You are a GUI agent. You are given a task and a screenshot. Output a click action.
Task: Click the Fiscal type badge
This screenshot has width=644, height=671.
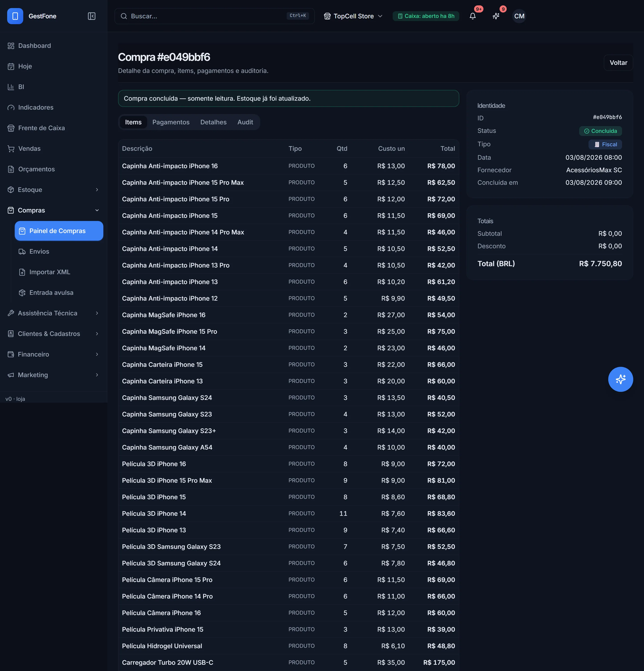(x=605, y=144)
